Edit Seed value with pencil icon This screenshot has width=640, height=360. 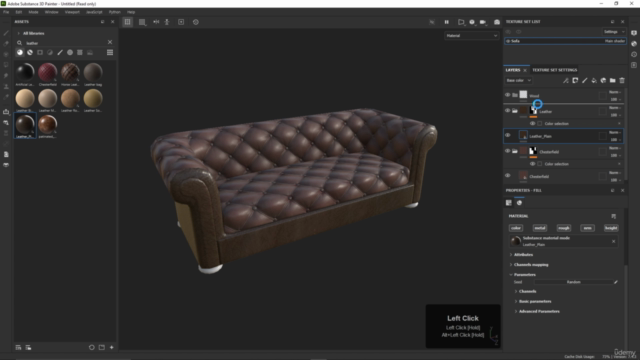(616, 282)
